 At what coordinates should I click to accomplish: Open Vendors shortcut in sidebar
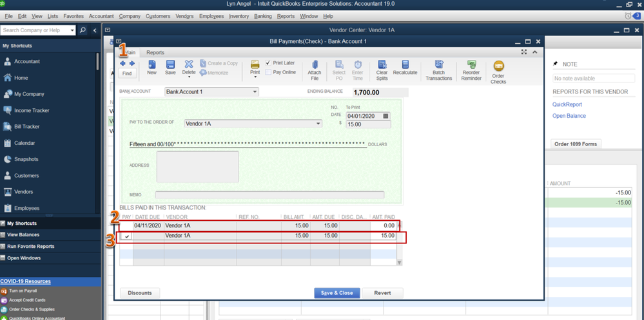click(23, 192)
